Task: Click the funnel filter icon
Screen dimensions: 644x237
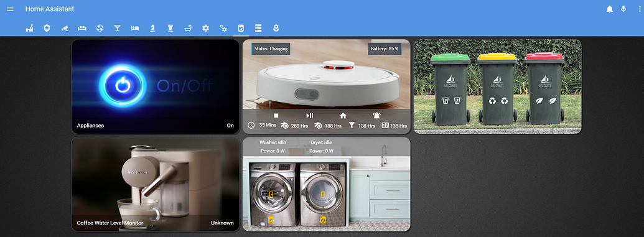Action: click(x=352, y=125)
